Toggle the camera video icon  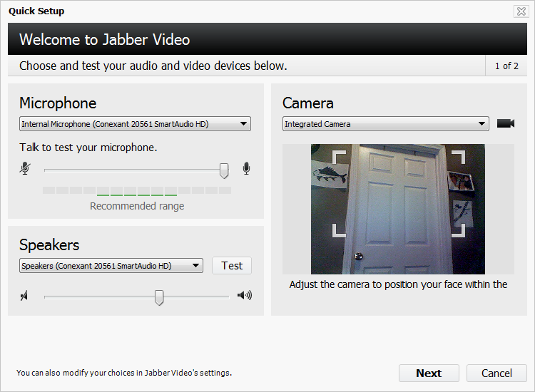[x=506, y=123]
